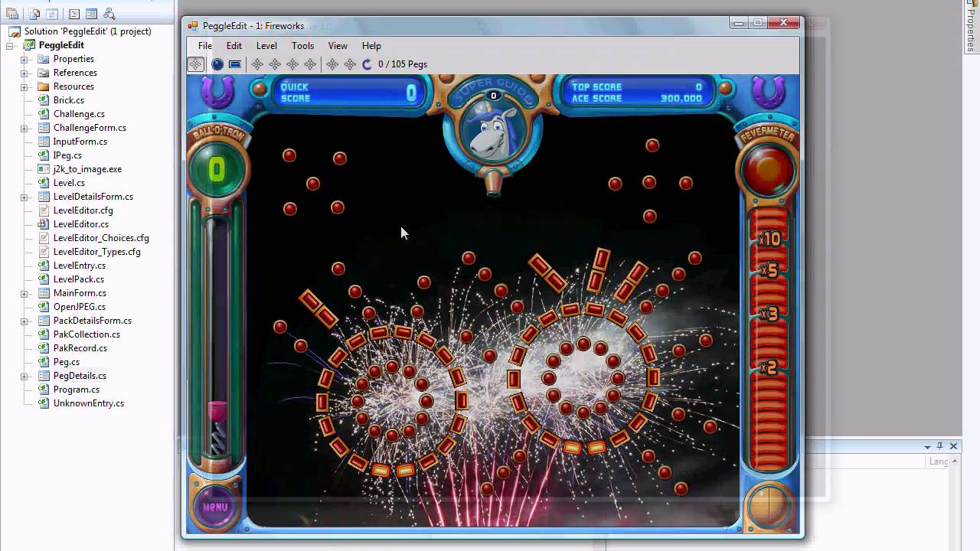Viewport: 980px width, 551px height.
Task: Click the x10 fever multiplier marker
Action: pos(769,239)
